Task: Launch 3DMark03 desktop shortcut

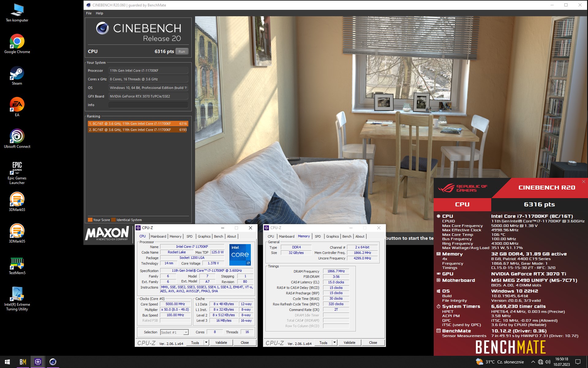Action: click(17, 202)
